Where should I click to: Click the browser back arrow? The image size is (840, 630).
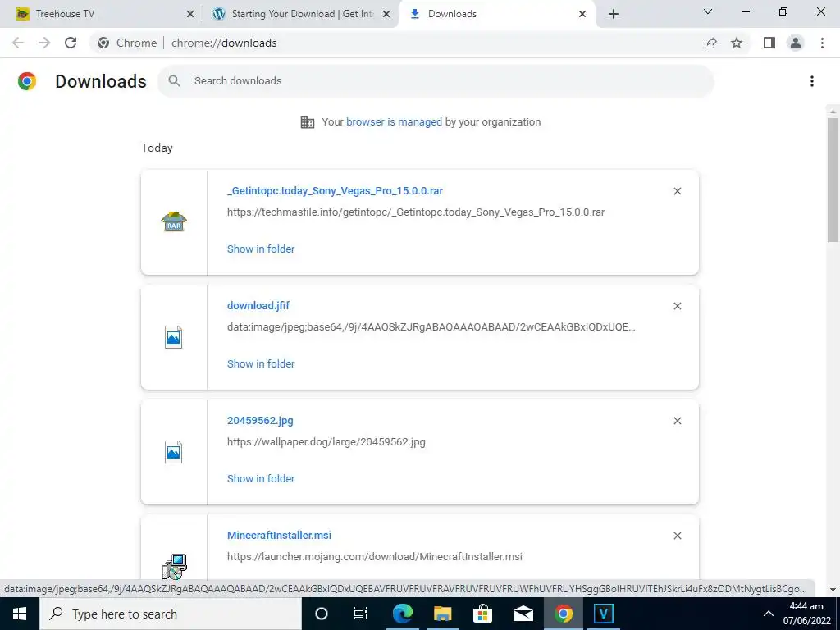(18, 43)
